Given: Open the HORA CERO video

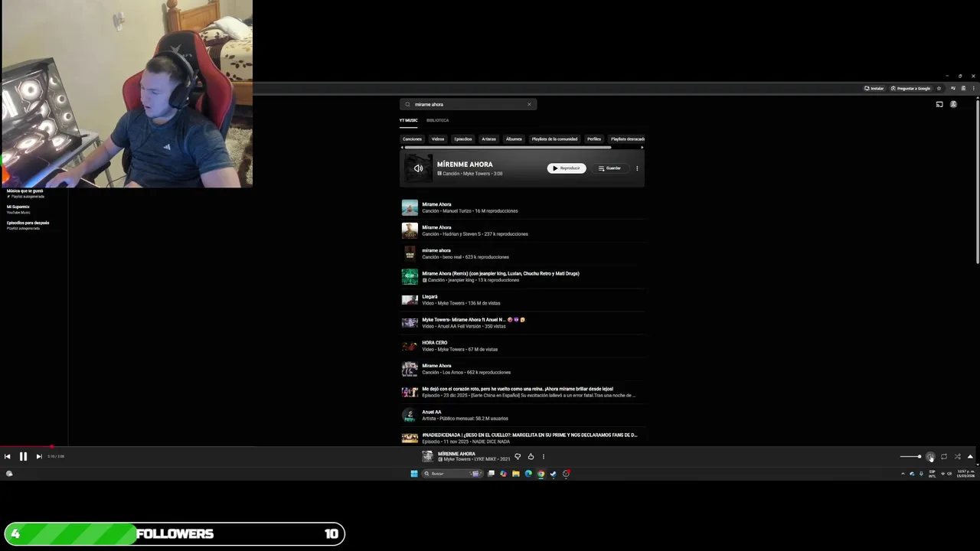Looking at the screenshot, I should 522,346.
